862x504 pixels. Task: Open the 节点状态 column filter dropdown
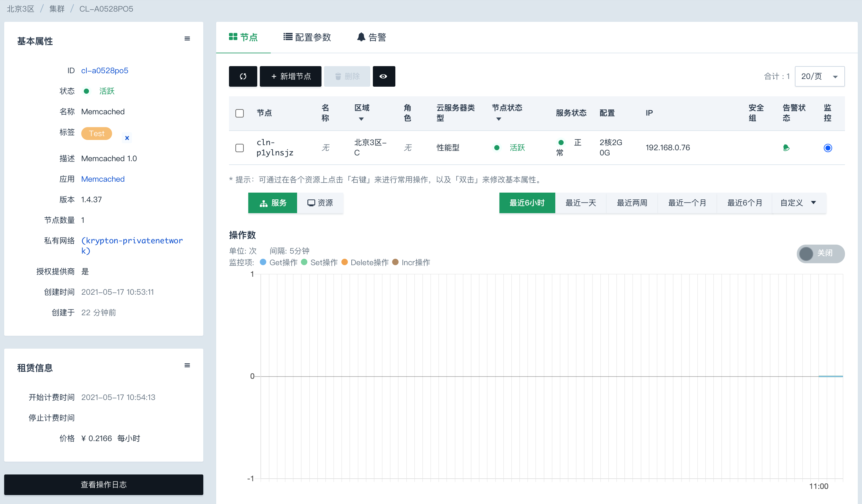coord(499,119)
